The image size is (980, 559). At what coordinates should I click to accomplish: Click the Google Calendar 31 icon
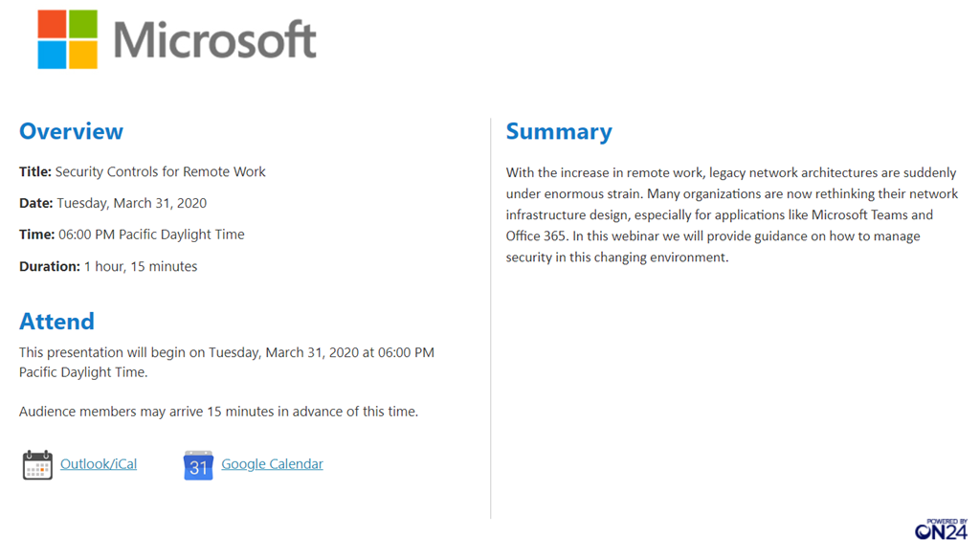click(x=198, y=465)
